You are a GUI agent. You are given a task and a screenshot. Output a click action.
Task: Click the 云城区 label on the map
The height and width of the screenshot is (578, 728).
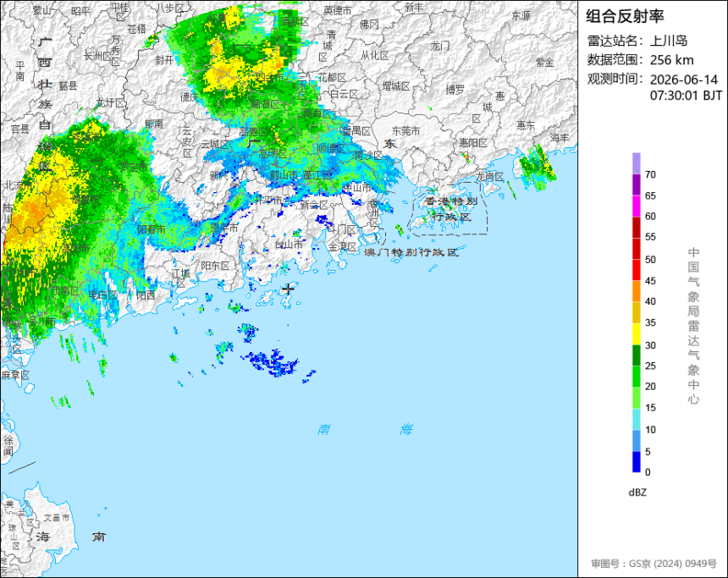214,145
